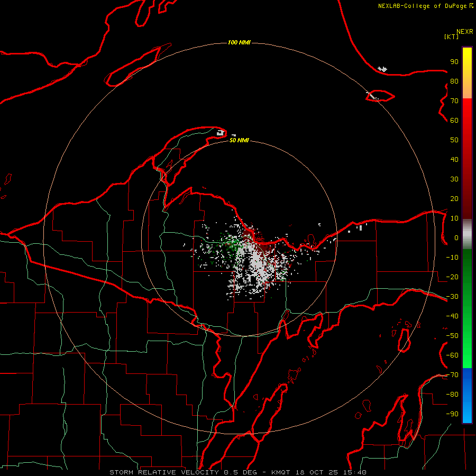This screenshot has height=476, width=476.
Task: Click the -80 value on the velocity scale
Action: (x=452, y=395)
